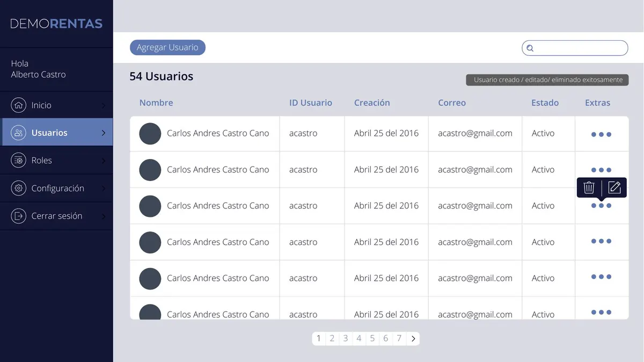Click 'Activo' status in first row
The width and height of the screenshot is (644, 362).
pos(543,133)
